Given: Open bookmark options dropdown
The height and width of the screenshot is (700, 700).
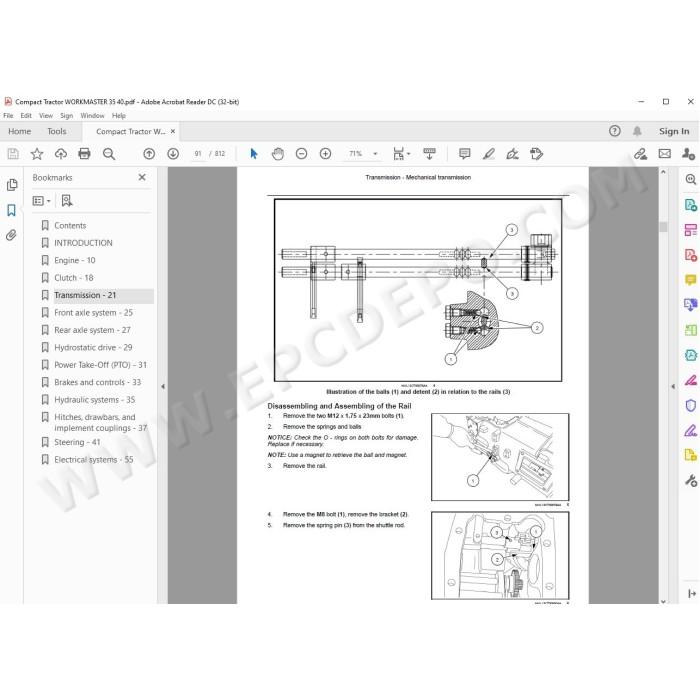Looking at the screenshot, I should coord(42,201).
